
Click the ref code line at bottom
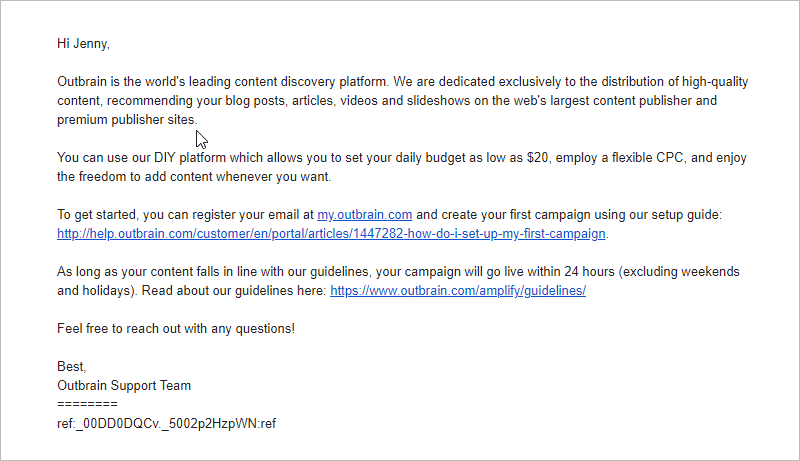[x=166, y=424]
